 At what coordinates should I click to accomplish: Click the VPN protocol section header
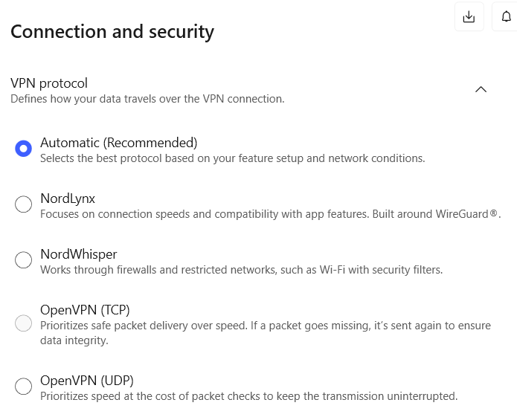tap(49, 83)
